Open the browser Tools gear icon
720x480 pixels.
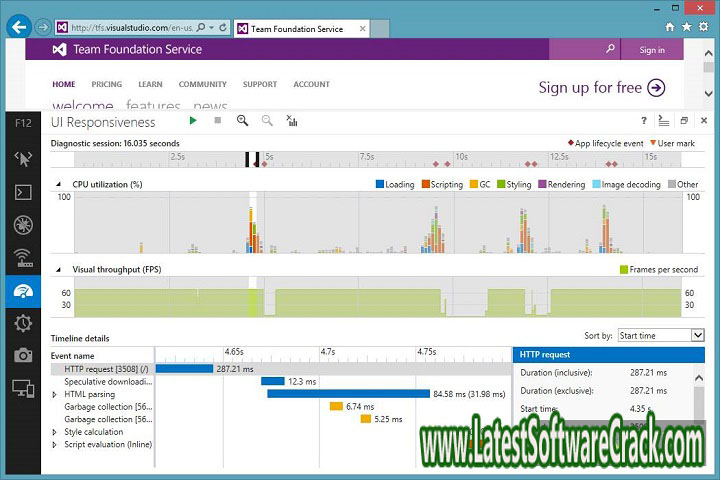pyautogui.click(x=703, y=27)
